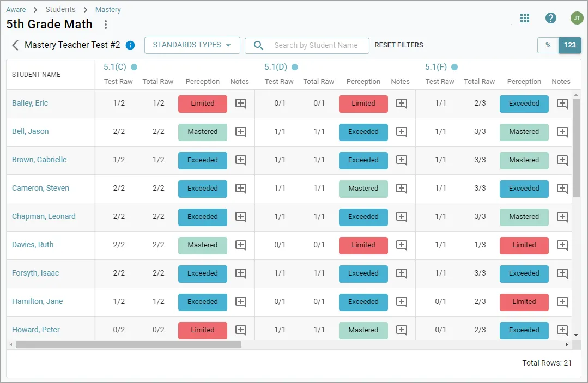Click RESET FILTERS
Screen dimensions: 588x383
click(x=398, y=45)
